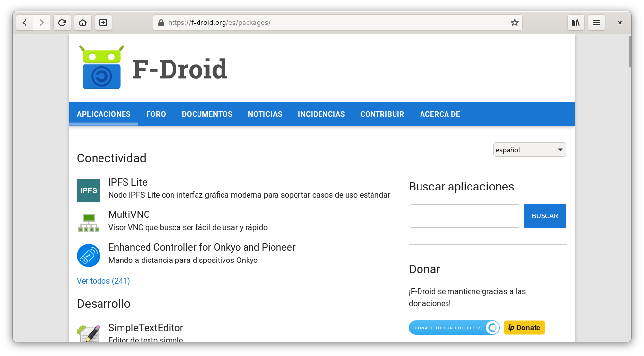Reload the page with the refresh icon
644x356 pixels.
click(x=62, y=23)
